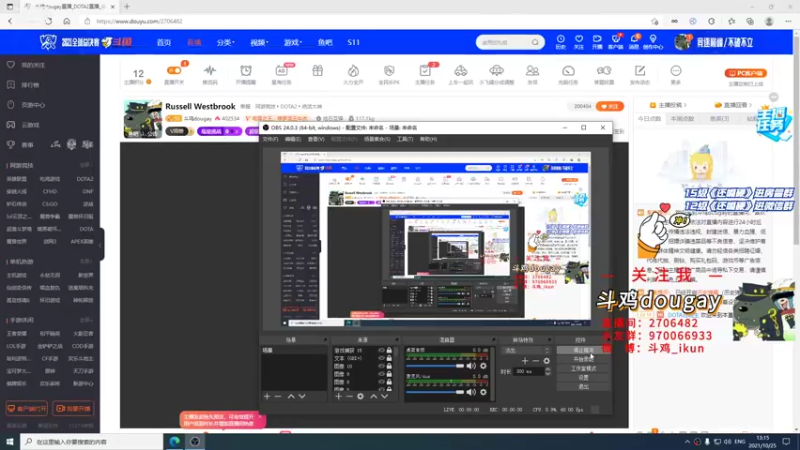Toggle lock of 文本 (GDI+) source
800x450 pixels.
tap(389, 358)
